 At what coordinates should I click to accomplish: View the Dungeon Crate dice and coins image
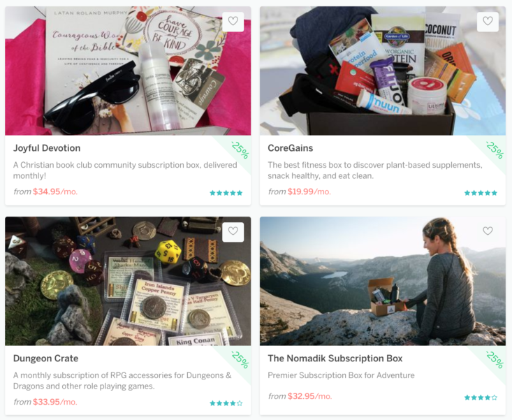(128, 281)
